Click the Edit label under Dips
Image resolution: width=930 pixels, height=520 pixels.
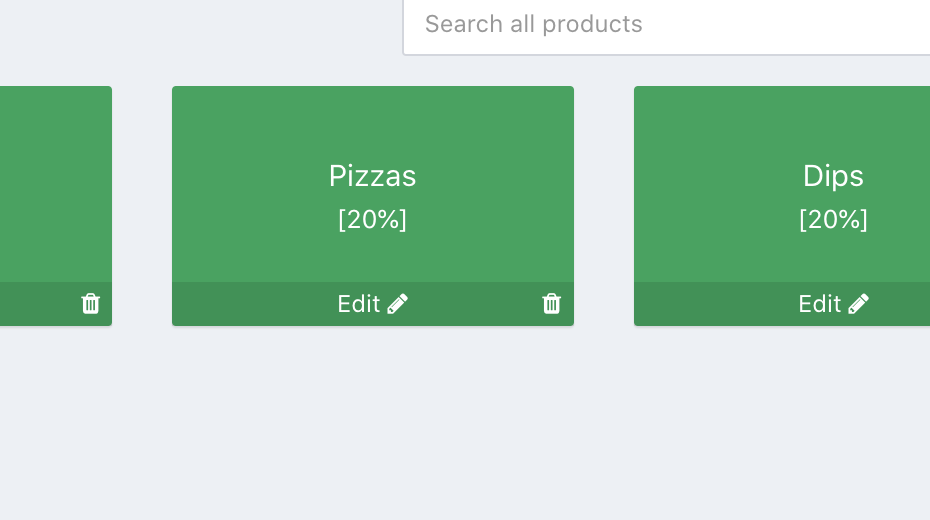tap(820, 304)
